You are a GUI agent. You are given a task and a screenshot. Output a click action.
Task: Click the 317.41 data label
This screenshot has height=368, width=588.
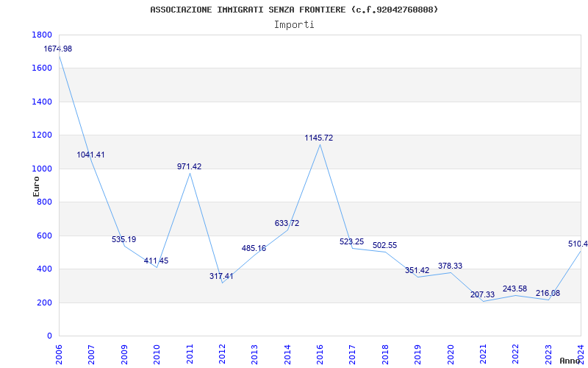pos(221,276)
